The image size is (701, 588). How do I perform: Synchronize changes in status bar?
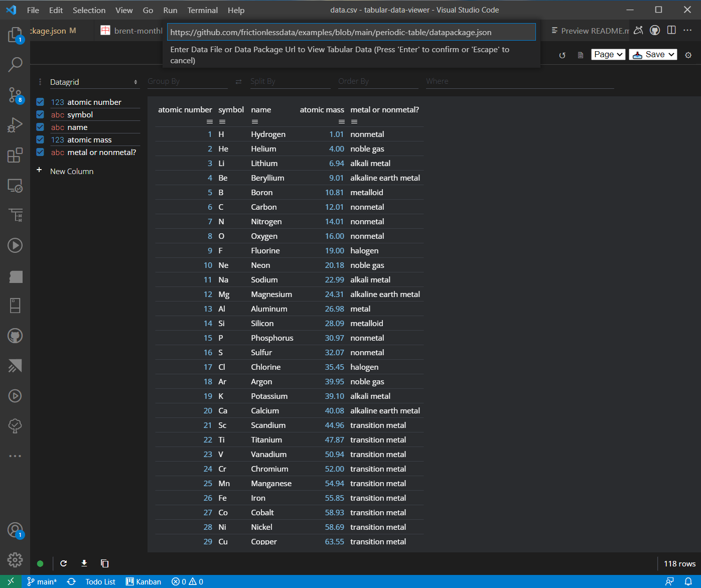[71, 581]
